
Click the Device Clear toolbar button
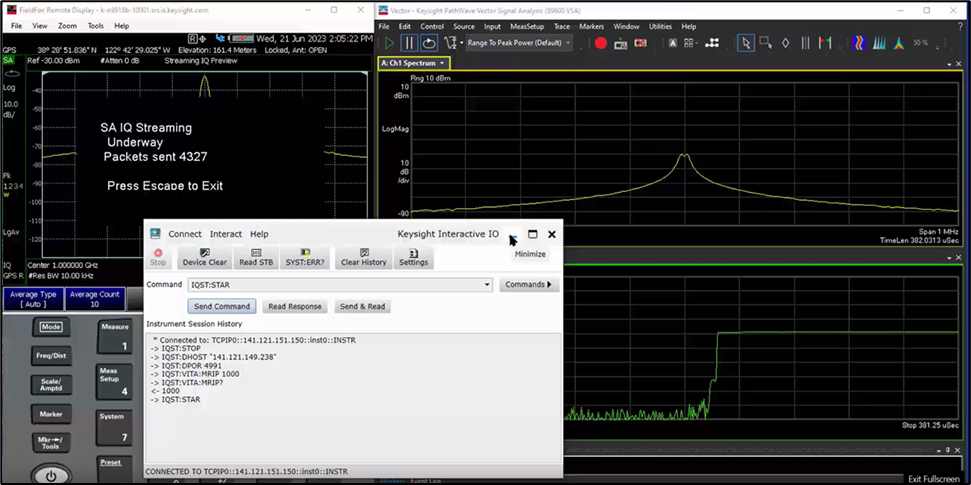pos(204,257)
